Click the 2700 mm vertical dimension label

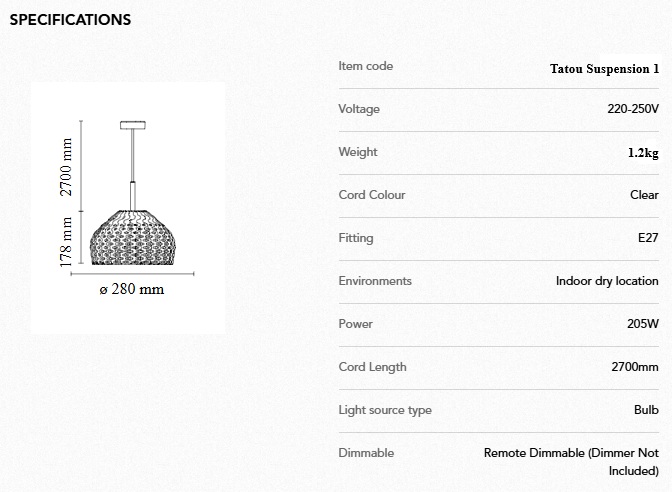point(67,166)
